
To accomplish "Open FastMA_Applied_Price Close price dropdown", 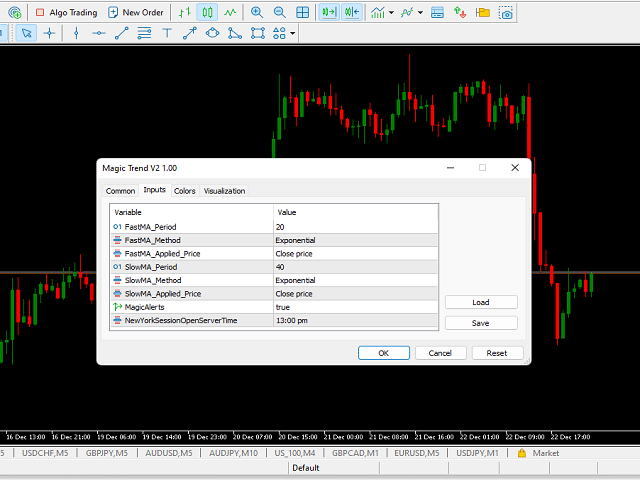I will pos(356,253).
